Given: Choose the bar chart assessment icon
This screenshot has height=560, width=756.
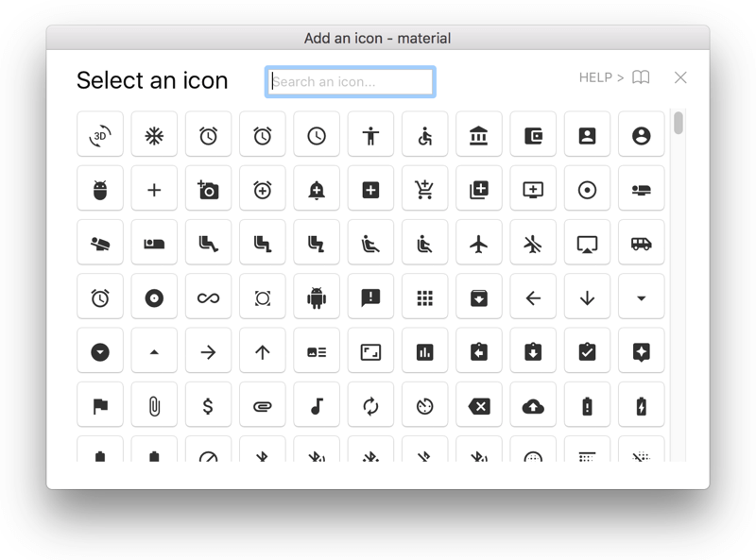Looking at the screenshot, I should point(424,350).
